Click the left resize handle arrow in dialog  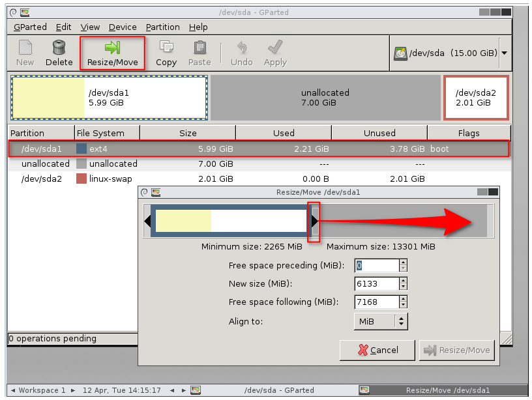pyautogui.click(x=147, y=221)
